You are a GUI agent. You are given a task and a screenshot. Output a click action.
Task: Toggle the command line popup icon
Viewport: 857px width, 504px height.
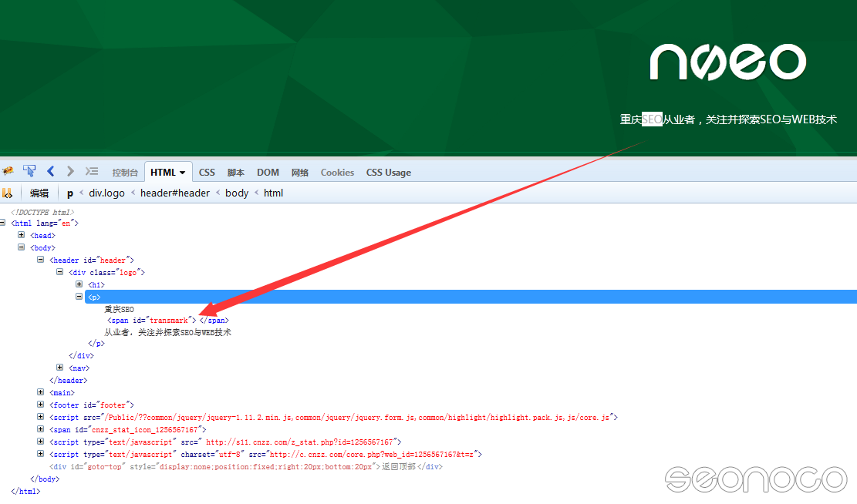(92, 171)
